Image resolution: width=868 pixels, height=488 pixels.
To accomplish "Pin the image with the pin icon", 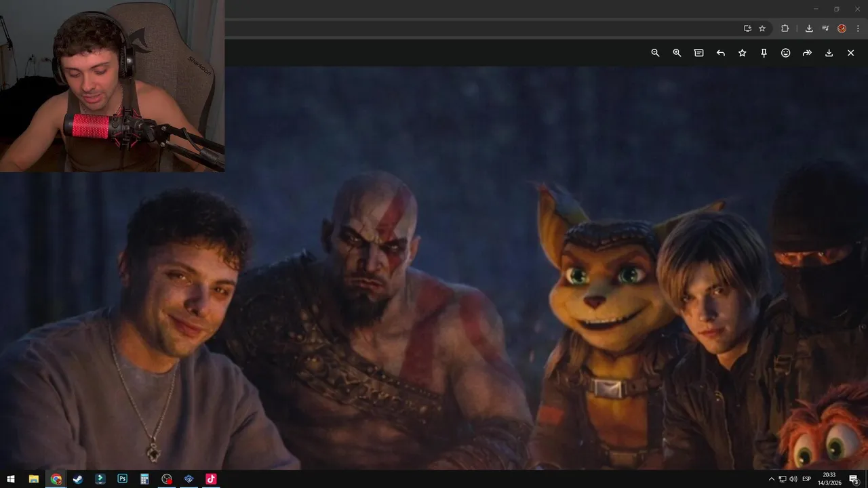I will click(764, 53).
